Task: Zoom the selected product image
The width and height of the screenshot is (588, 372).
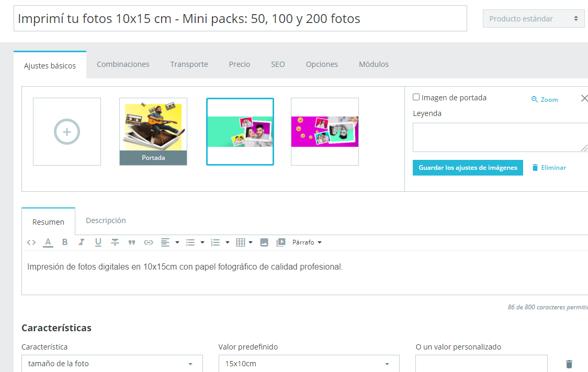Action: pyautogui.click(x=545, y=100)
